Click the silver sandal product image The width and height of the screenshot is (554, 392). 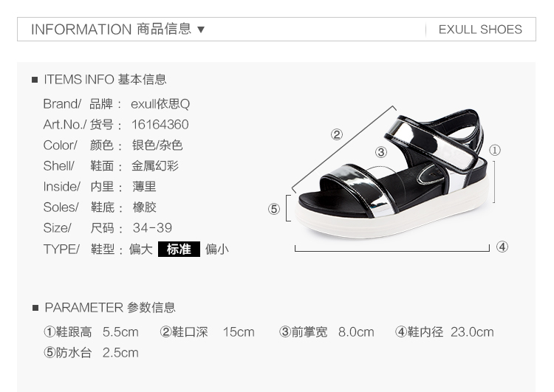click(x=391, y=173)
